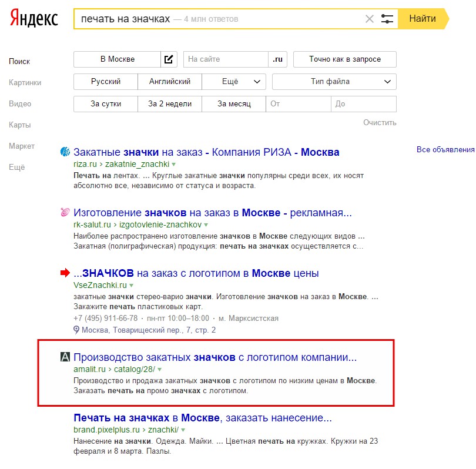This screenshot has height=469, width=476.
Task: Switch to Карты search
Action: [20, 125]
